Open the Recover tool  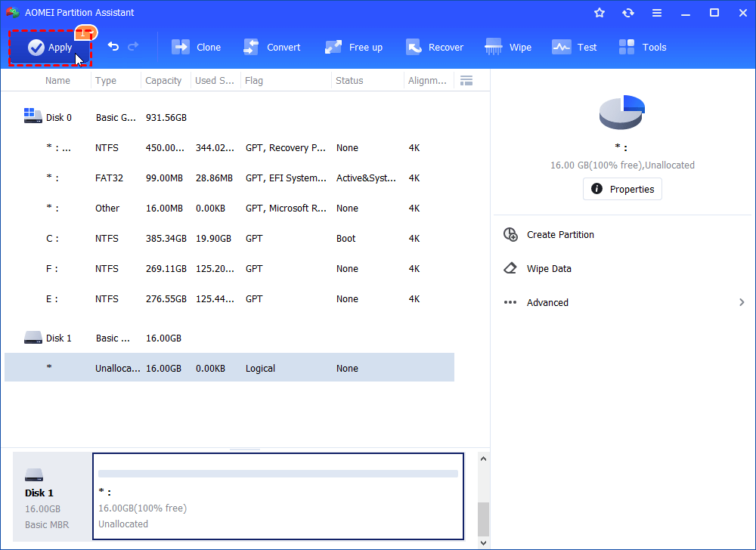tap(435, 47)
